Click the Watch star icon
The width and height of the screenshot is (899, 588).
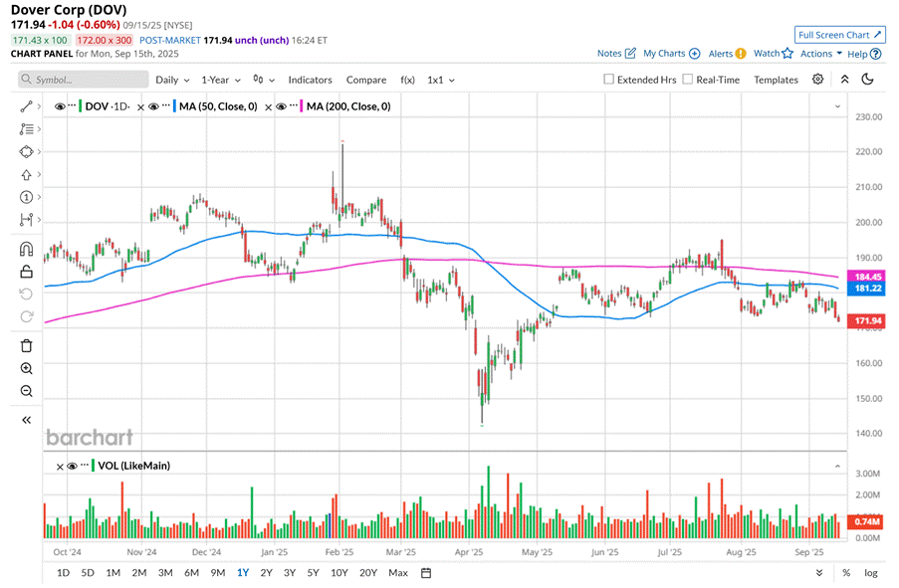tap(787, 54)
